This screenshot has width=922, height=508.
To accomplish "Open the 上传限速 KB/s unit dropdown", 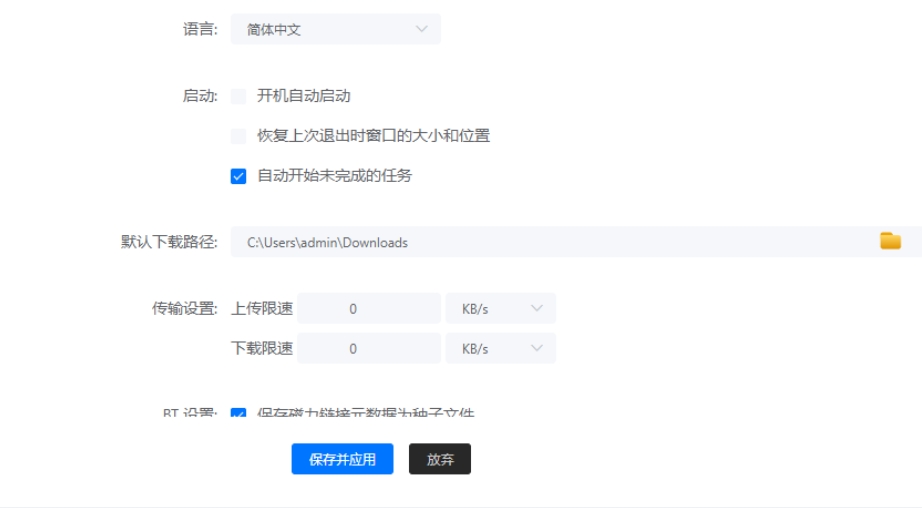I will coord(500,309).
